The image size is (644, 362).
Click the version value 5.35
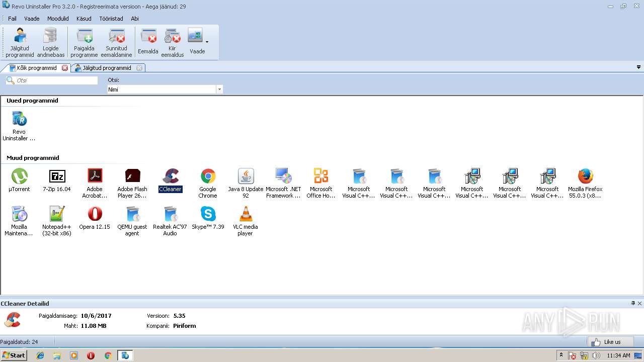click(x=180, y=316)
